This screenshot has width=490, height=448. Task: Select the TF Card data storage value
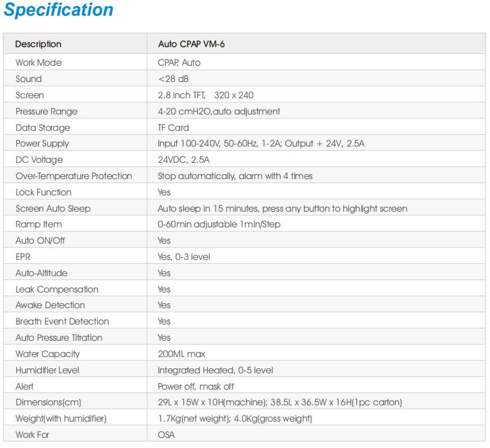click(x=173, y=127)
